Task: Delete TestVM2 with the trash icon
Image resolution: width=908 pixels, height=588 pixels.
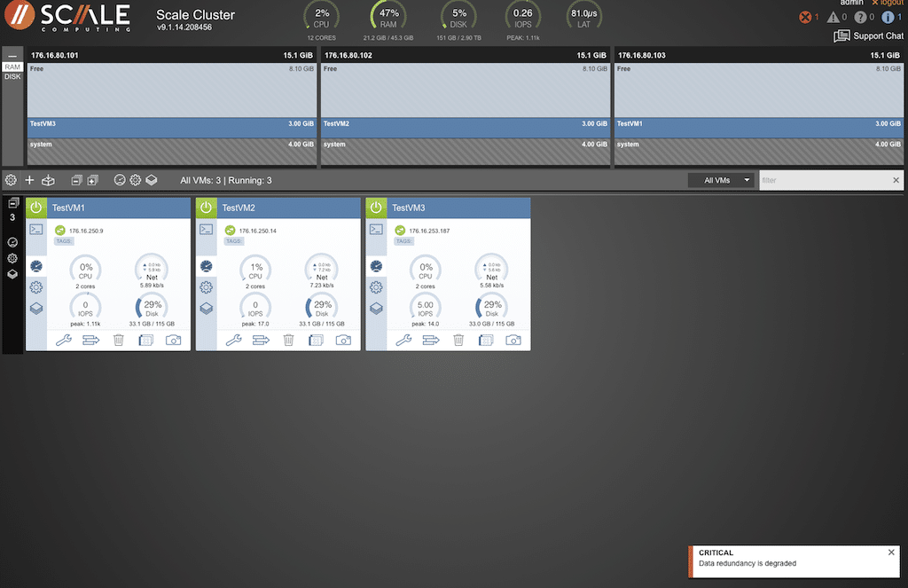Action: coord(288,340)
